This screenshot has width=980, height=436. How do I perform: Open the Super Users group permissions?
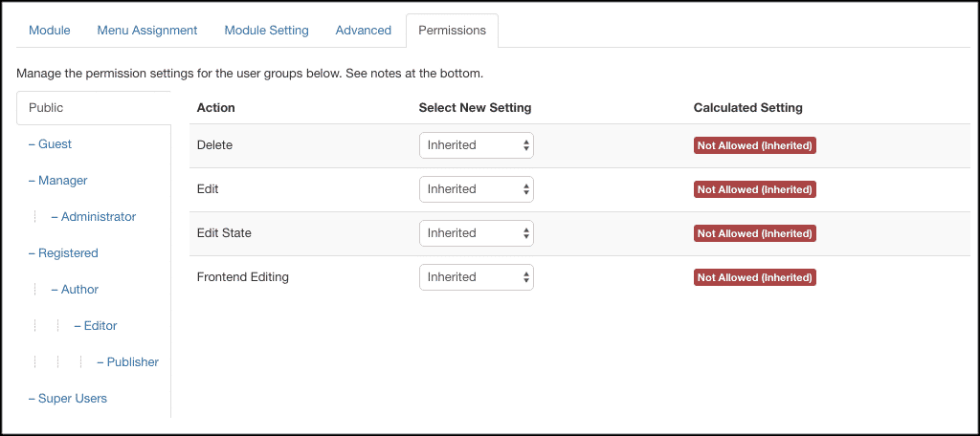tap(72, 399)
